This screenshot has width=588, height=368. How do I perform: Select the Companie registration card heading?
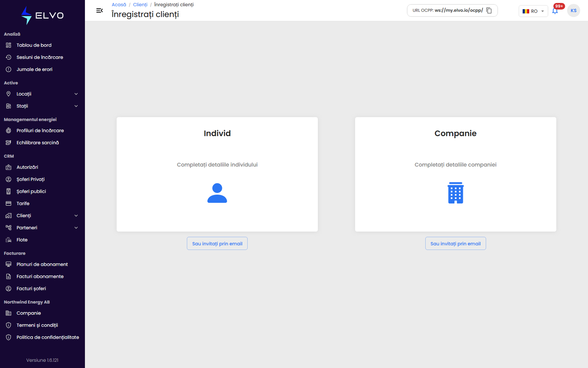(x=455, y=133)
